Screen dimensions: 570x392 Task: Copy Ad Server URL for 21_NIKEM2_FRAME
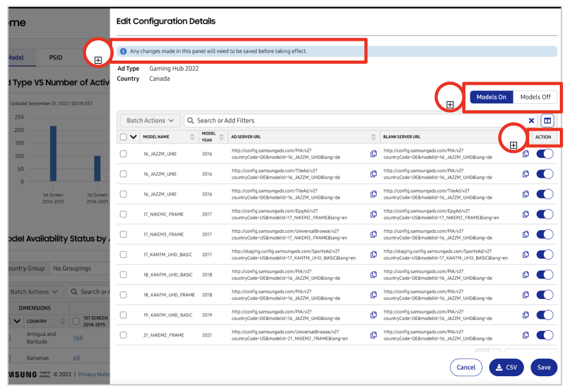point(374,335)
